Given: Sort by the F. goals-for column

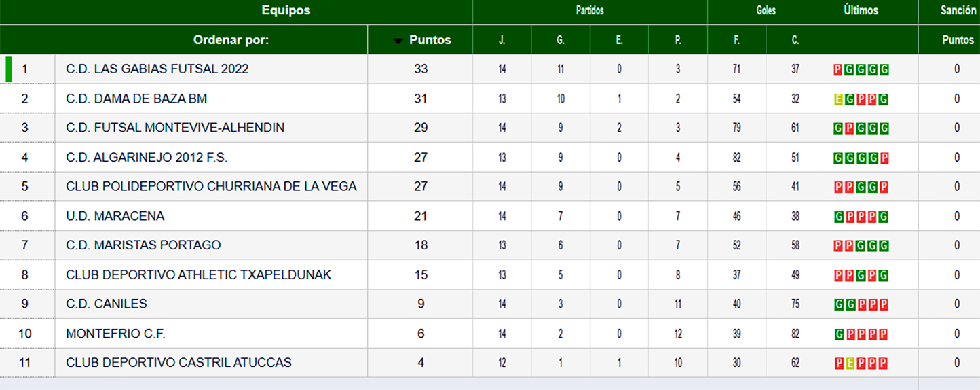Looking at the screenshot, I should click(736, 40).
